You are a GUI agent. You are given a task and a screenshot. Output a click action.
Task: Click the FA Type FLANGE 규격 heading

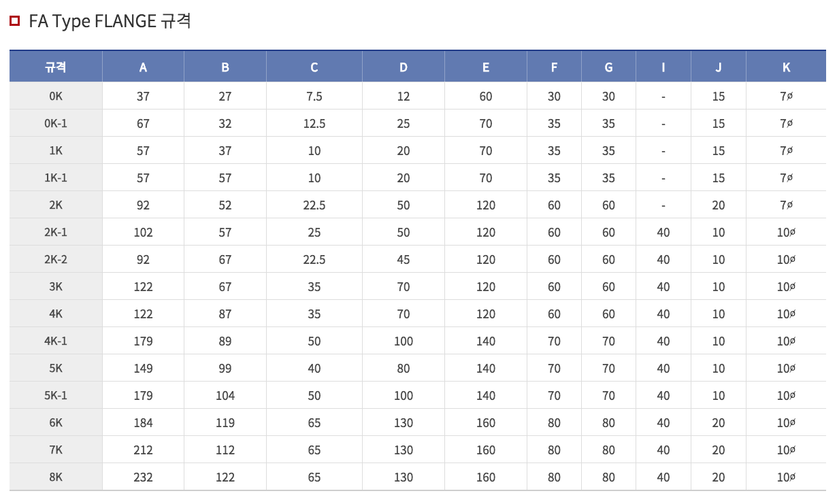[x=110, y=21]
